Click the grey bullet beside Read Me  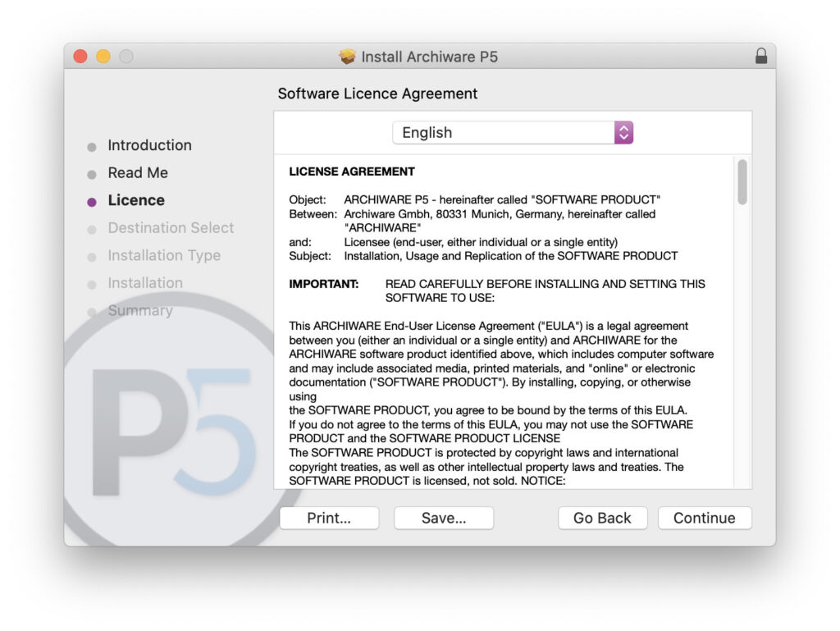(92, 175)
